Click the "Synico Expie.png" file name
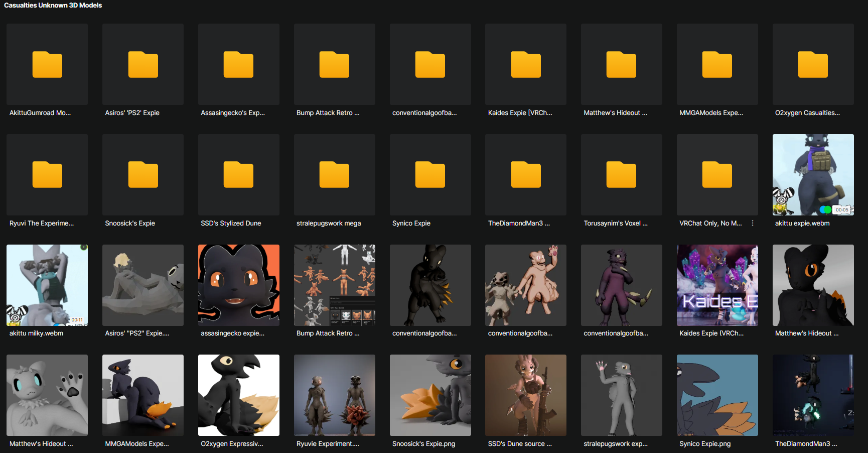This screenshot has height=453, width=868. [x=705, y=444]
